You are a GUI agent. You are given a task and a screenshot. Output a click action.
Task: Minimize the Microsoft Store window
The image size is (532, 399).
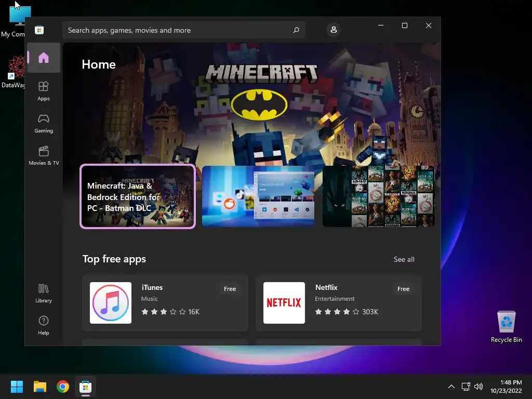381,25
